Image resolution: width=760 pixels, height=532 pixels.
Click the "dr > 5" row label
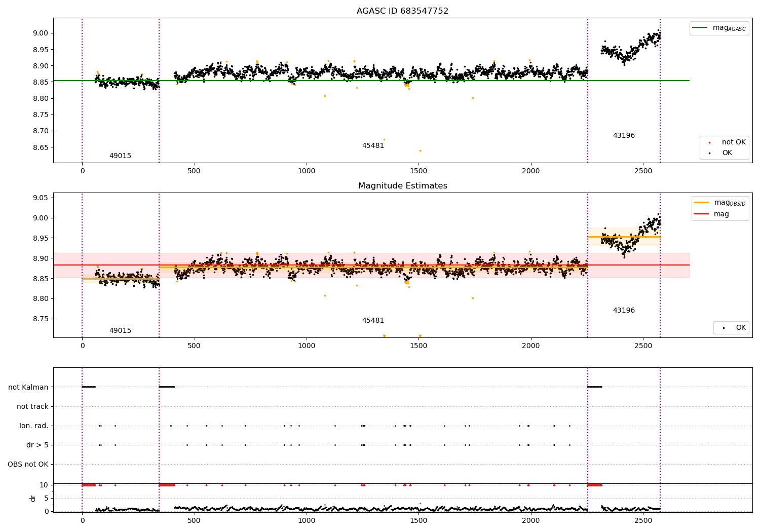[x=37, y=445]
